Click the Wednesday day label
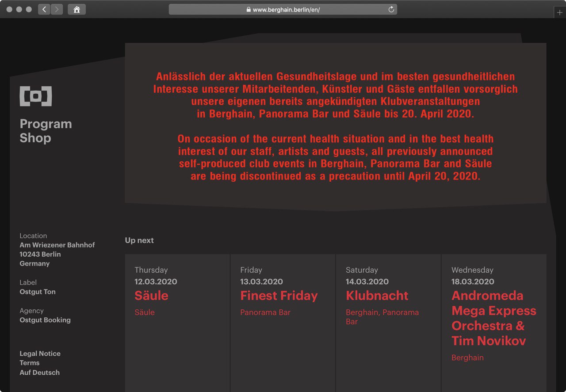 click(472, 270)
